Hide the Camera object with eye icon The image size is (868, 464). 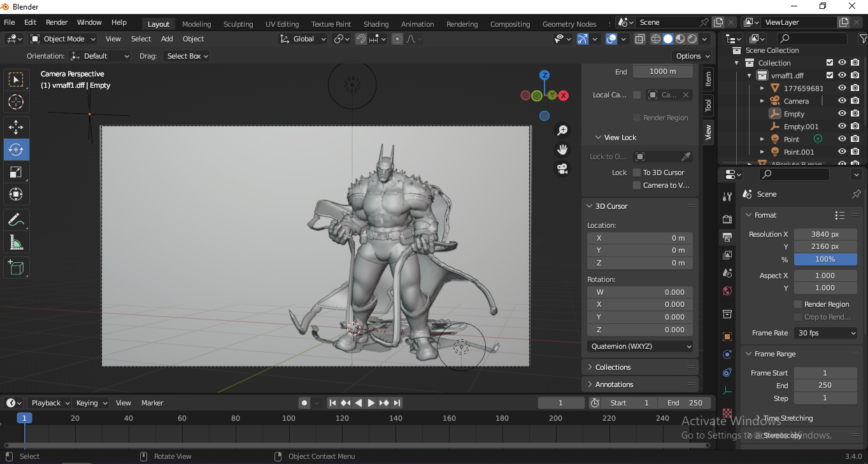click(x=842, y=101)
